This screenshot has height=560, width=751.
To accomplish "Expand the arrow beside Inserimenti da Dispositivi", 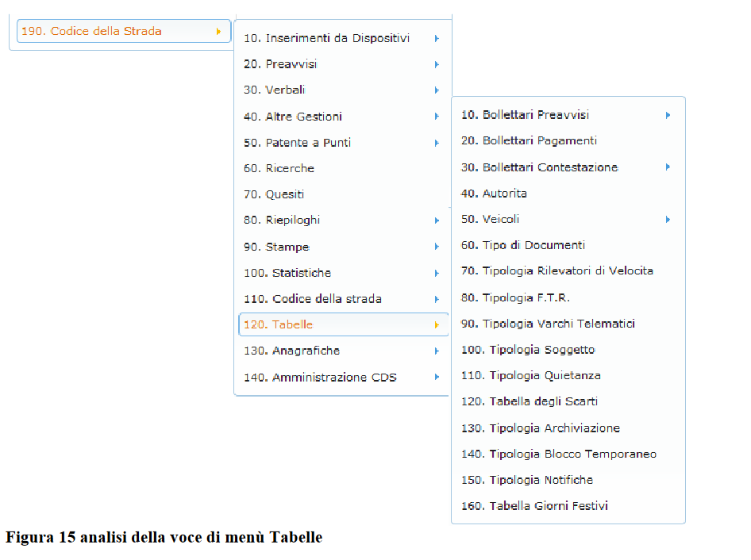I will tap(437, 38).
